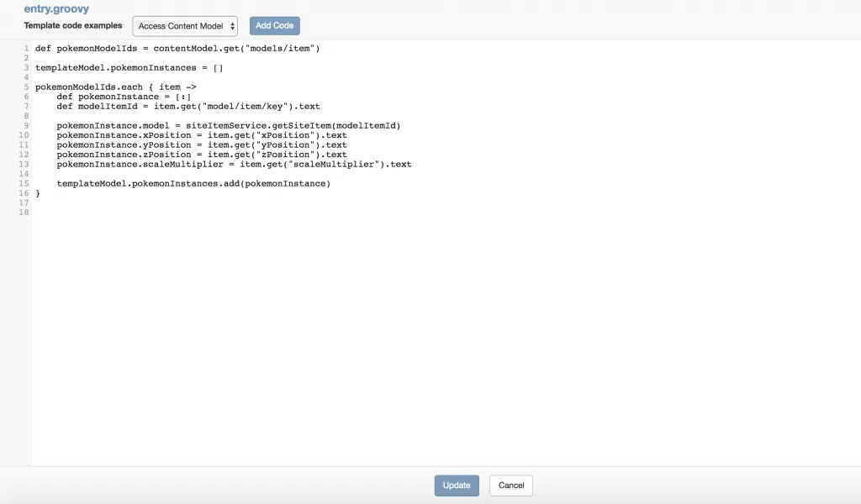The image size is (861, 504).
Task: Place cursor on the scaleMultiplier assignment line
Action: [234, 165]
